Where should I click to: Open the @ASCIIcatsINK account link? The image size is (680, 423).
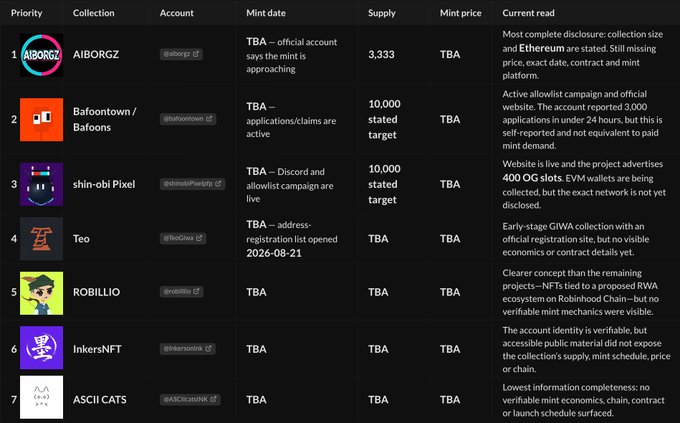(x=190, y=399)
